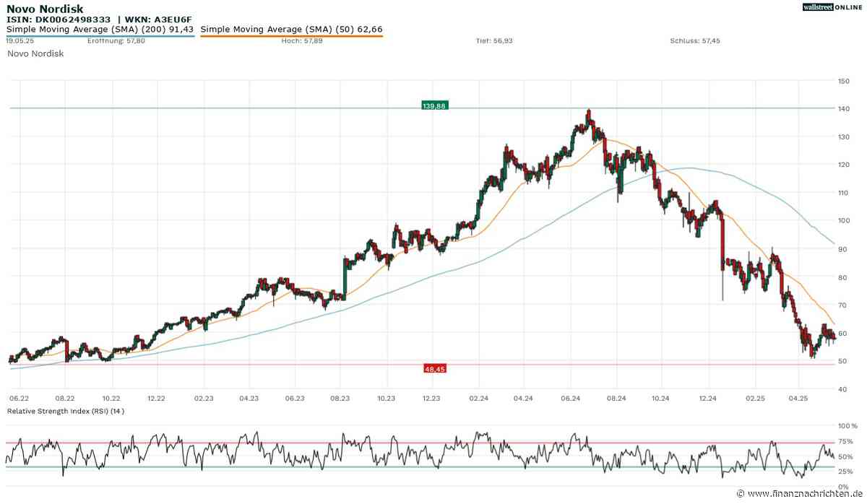Click the 06.24 date axis label
Image resolution: width=867 pixels, height=504 pixels.
pos(570,398)
